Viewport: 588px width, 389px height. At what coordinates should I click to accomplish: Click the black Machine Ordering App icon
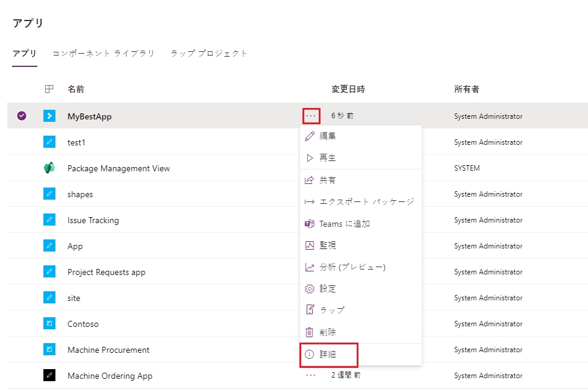pyautogui.click(x=49, y=375)
